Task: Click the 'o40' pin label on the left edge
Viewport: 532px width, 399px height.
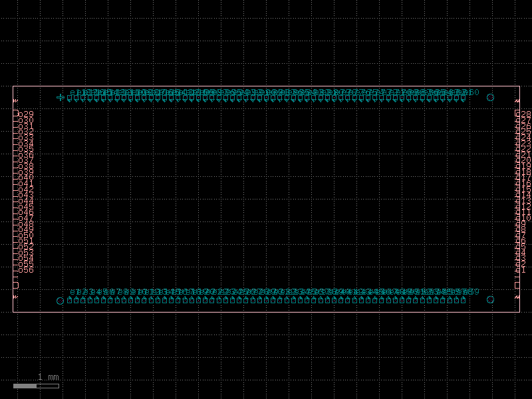Action: (x=26, y=178)
